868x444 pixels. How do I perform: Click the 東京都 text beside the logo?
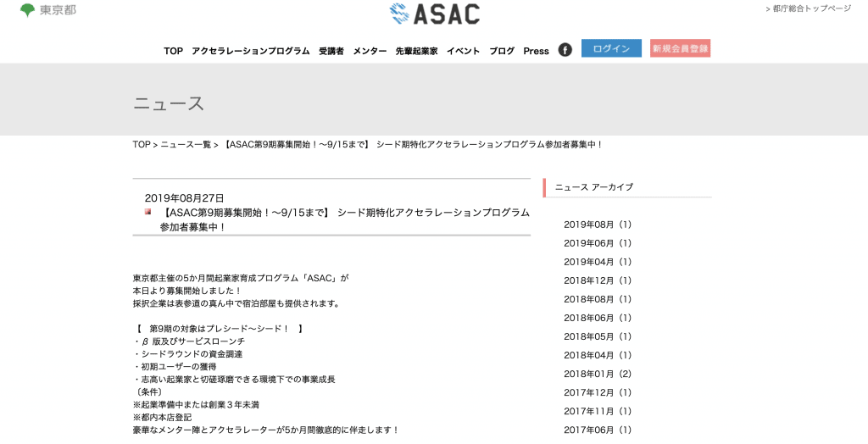point(58,10)
